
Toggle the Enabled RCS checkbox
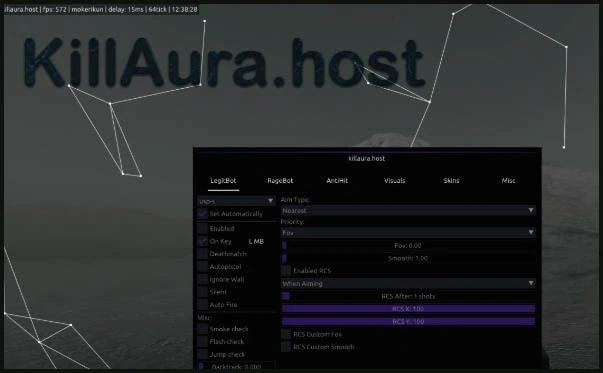[x=286, y=271]
